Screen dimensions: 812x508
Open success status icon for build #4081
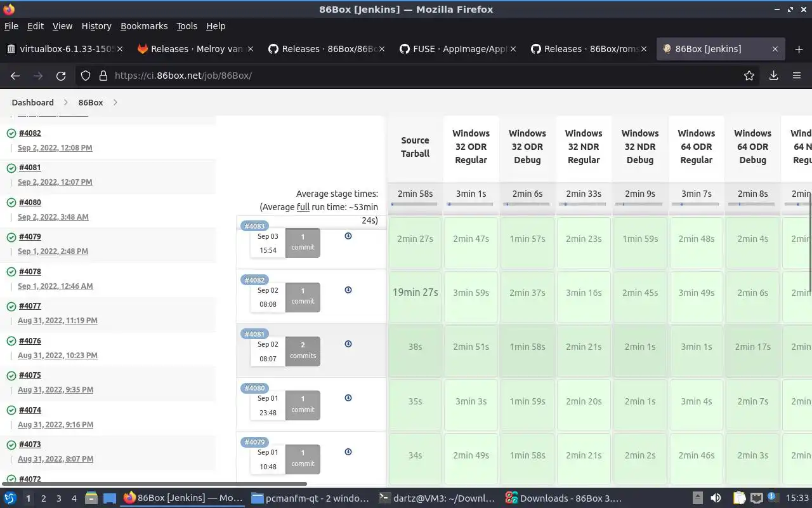click(x=11, y=168)
